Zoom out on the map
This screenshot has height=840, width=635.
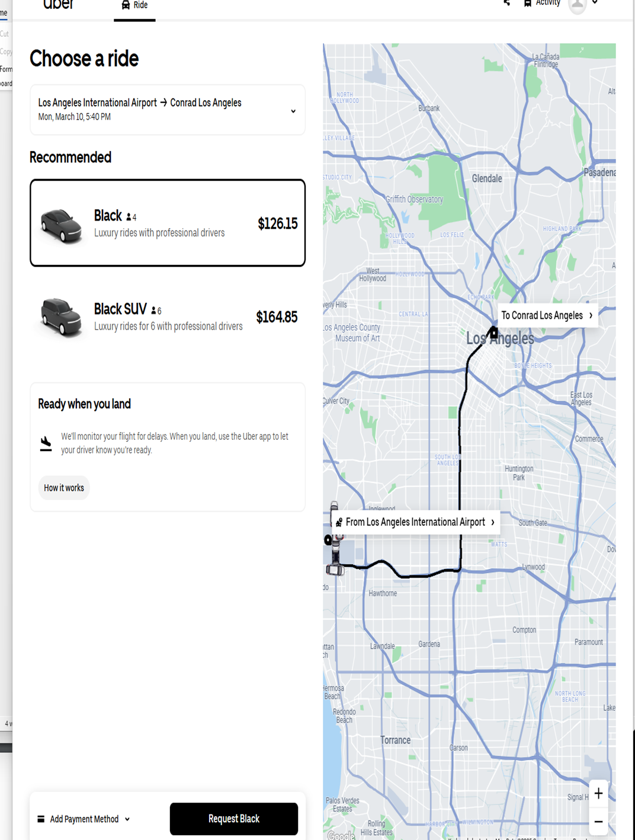(598, 822)
